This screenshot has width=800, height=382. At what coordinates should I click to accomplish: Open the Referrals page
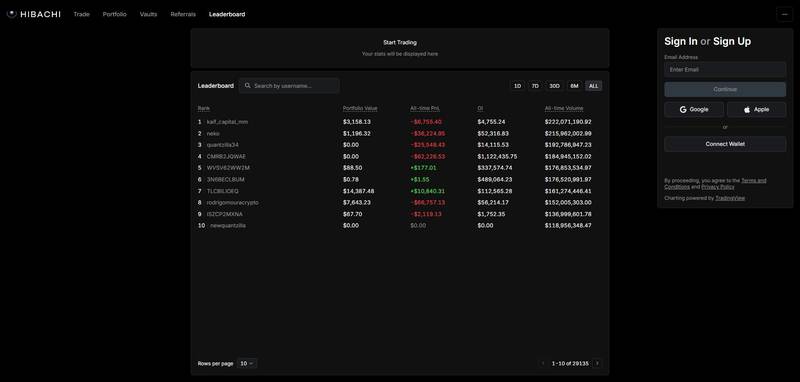[183, 14]
